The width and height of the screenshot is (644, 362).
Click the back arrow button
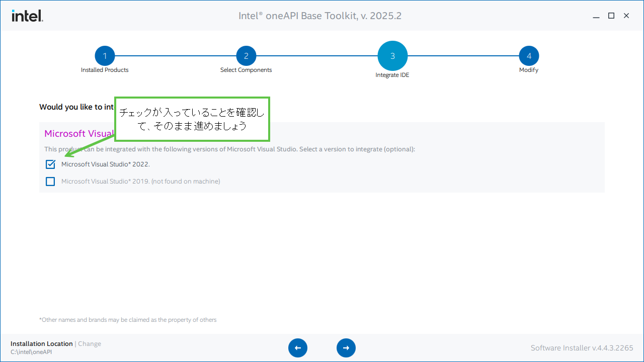pos(298,348)
